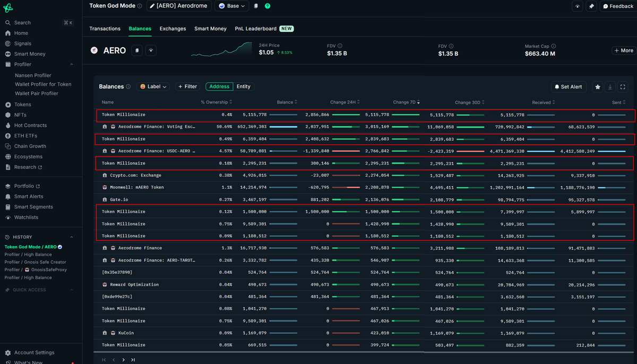
Task: Download Balances table with arrow icon
Action: point(610,86)
